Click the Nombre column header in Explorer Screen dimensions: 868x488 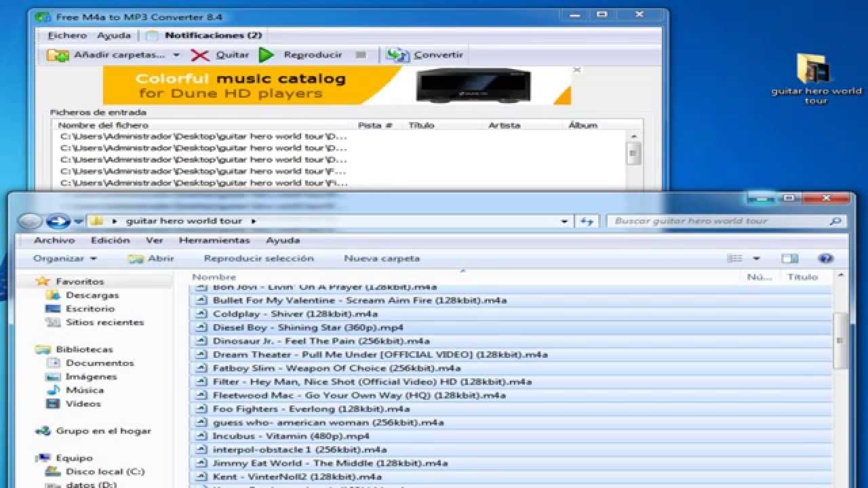[x=214, y=277]
